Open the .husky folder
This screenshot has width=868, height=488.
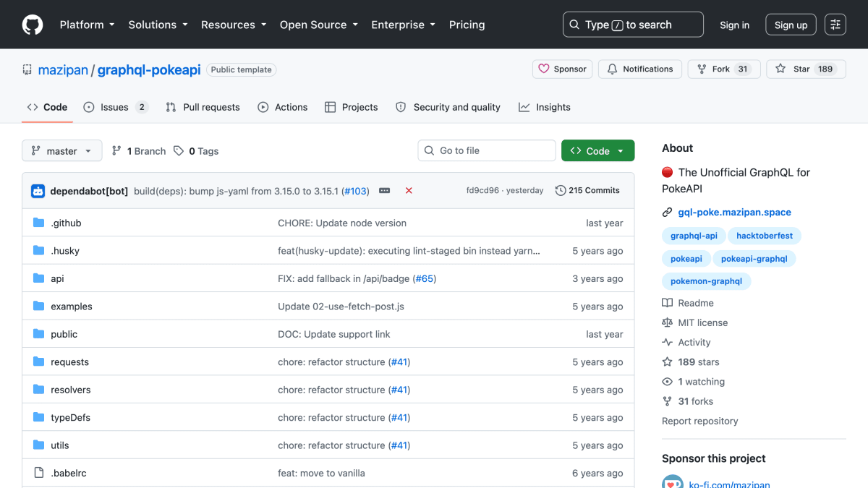tap(65, 251)
